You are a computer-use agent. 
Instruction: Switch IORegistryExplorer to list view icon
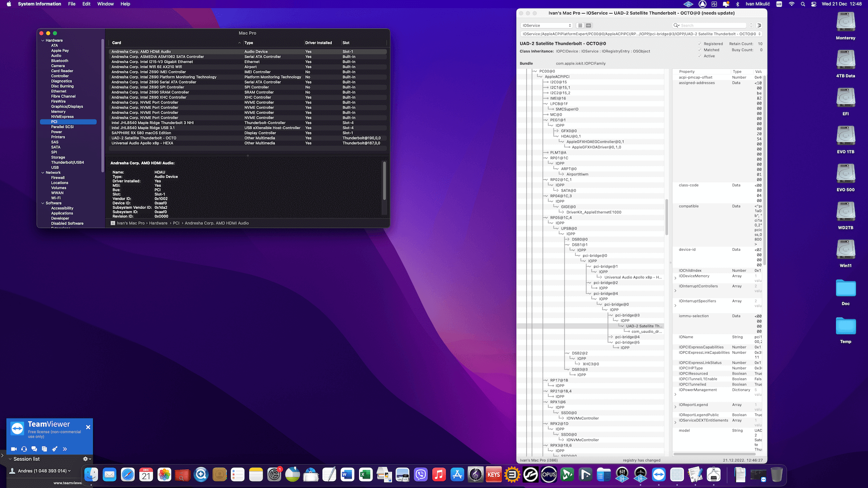[x=580, y=25]
